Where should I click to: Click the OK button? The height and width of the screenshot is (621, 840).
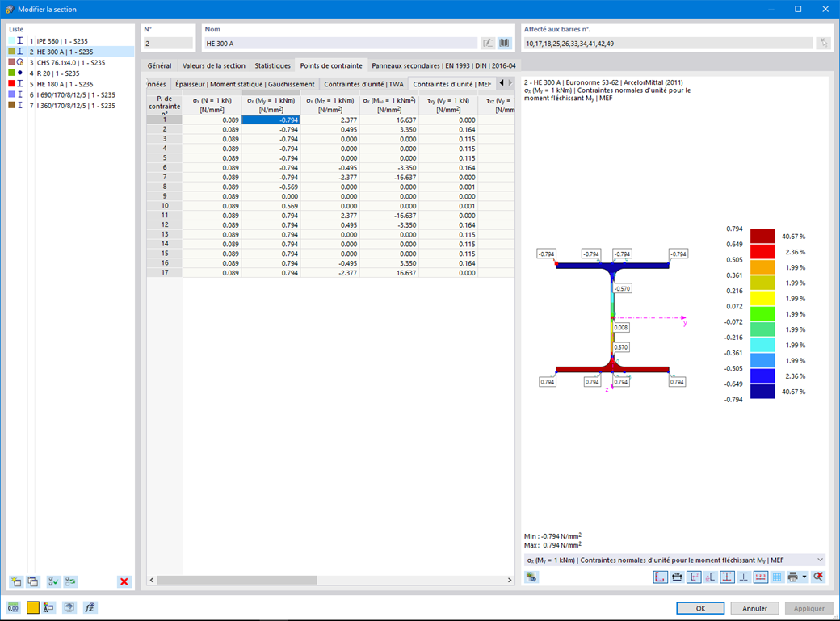[700, 608]
